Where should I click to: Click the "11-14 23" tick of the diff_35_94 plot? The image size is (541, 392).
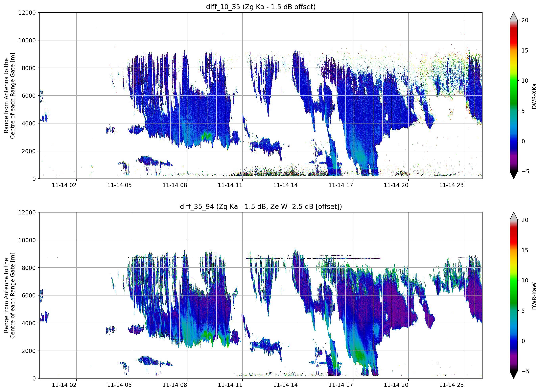(x=452, y=385)
